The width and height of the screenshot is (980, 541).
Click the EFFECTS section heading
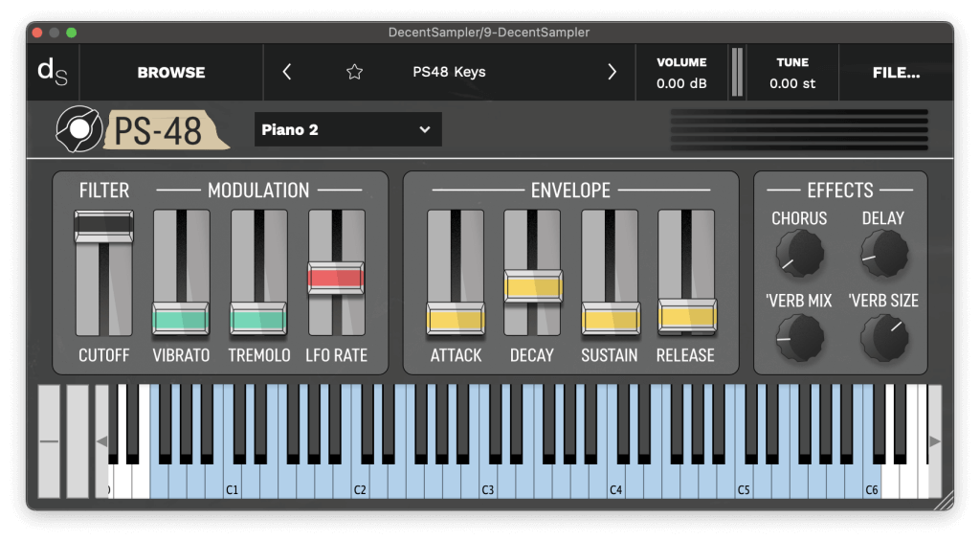[x=840, y=191]
